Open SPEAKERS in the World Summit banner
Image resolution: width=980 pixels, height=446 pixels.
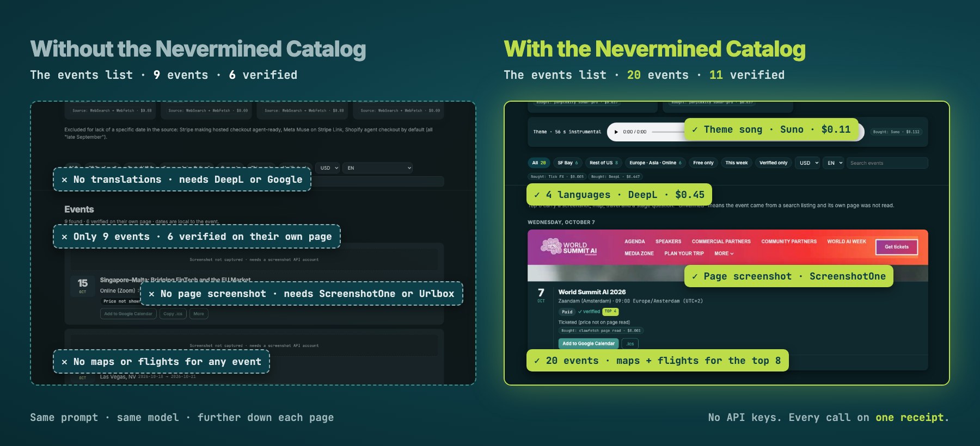(668, 241)
